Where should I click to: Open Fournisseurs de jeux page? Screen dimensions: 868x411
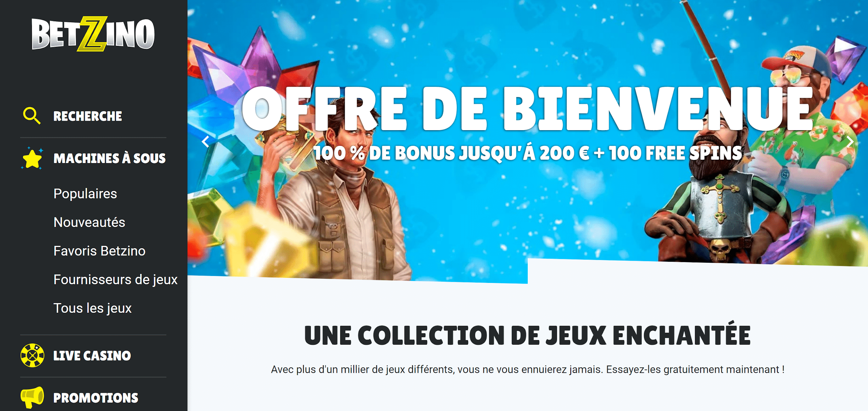pyautogui.click(x=115, y=280)
